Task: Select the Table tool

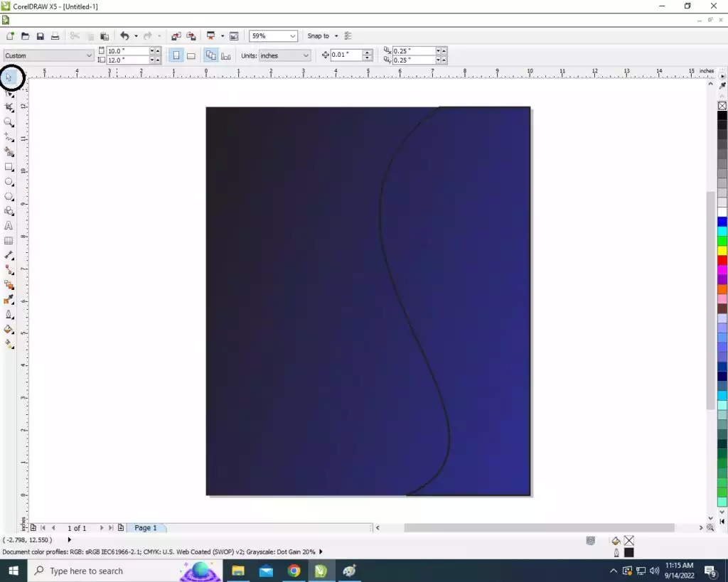Action: pos(9,241)
